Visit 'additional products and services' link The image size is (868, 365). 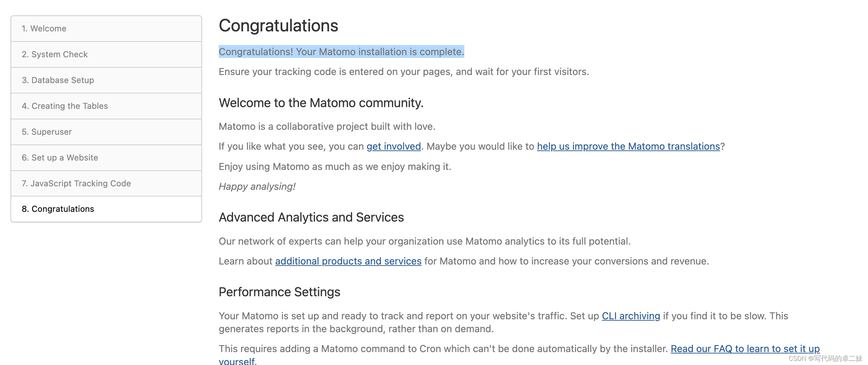pyautogui.click(x=348, y=261)
